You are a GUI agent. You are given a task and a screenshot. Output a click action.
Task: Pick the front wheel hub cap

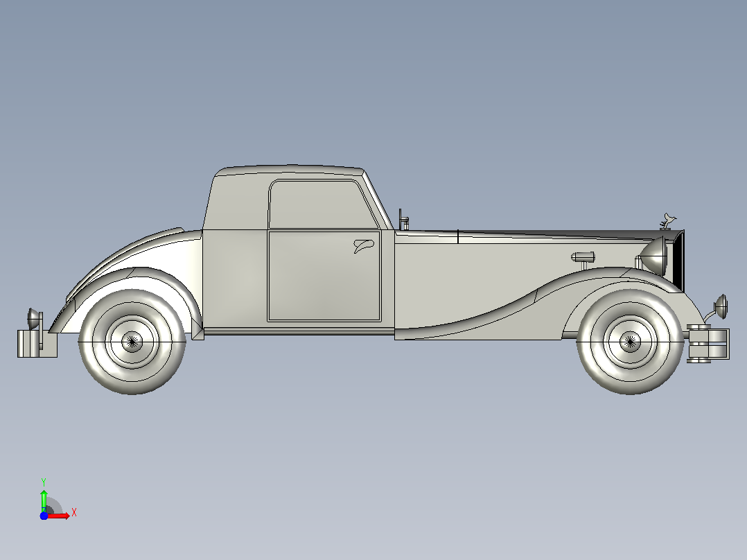[x=630, y=341]
